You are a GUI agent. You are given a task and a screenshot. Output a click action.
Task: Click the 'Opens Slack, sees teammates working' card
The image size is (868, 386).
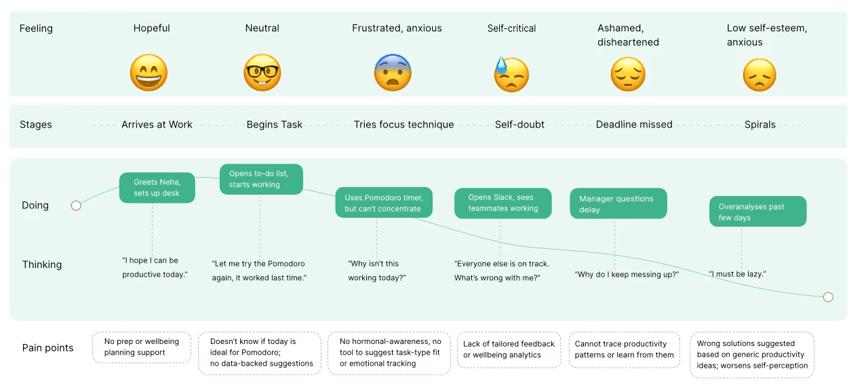(502, 203)
